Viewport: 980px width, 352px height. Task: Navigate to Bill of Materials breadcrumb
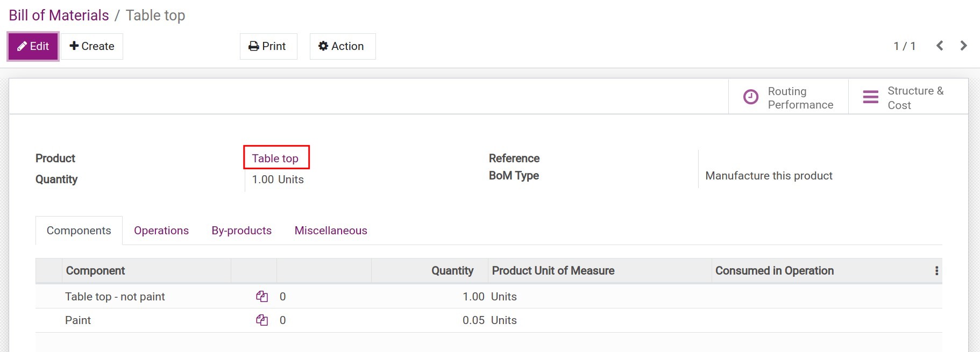coord(59,16)
